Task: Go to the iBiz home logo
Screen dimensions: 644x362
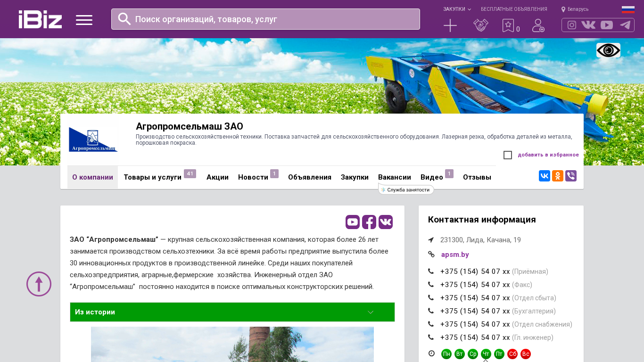Action: (x=40, y=19)
